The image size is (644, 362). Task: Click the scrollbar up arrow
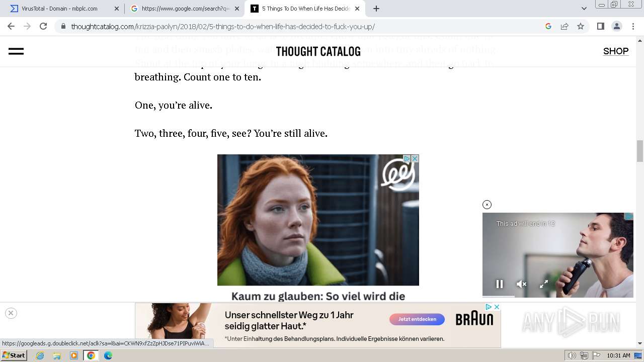[x=640, y=40]
